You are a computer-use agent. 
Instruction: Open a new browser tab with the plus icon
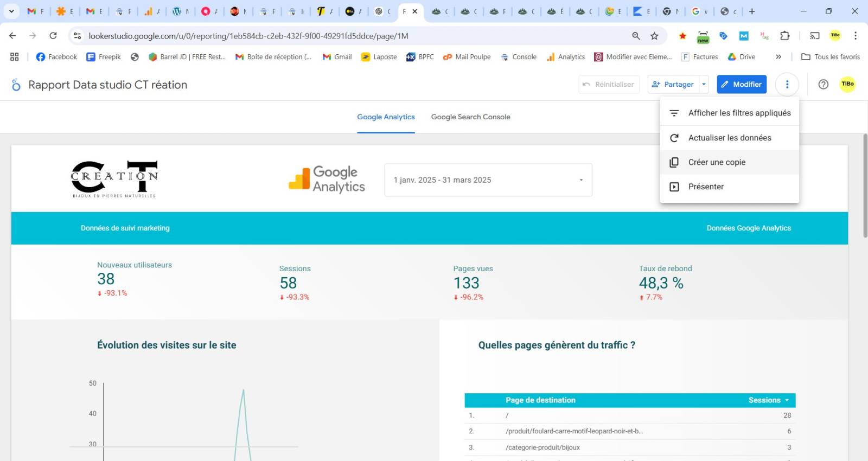pos(752,11)
